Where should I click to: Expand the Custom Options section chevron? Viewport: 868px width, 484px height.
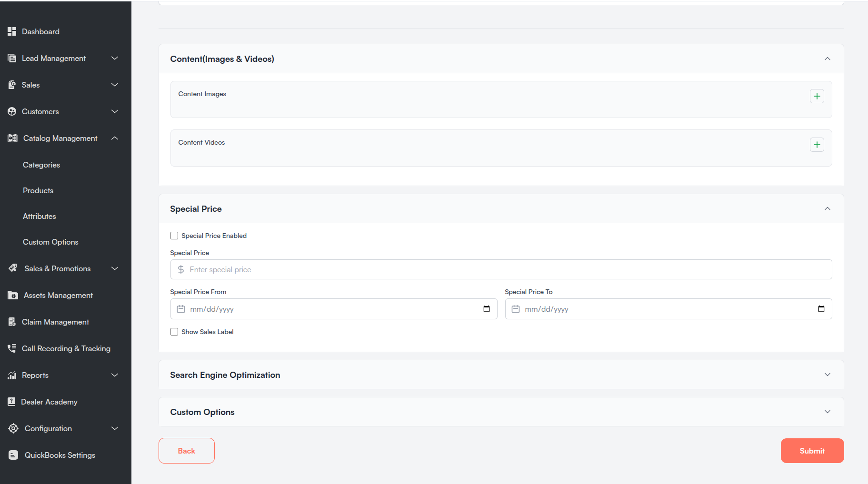click(828, 412)
